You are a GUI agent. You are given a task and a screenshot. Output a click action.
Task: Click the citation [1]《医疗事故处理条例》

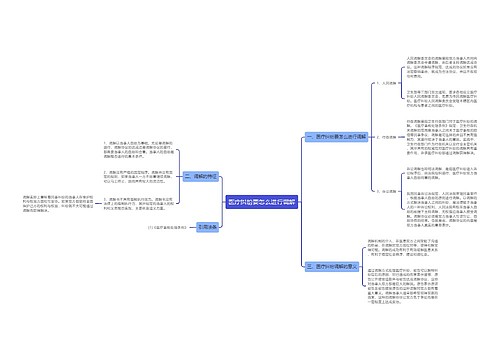click(x=167, y=227)
